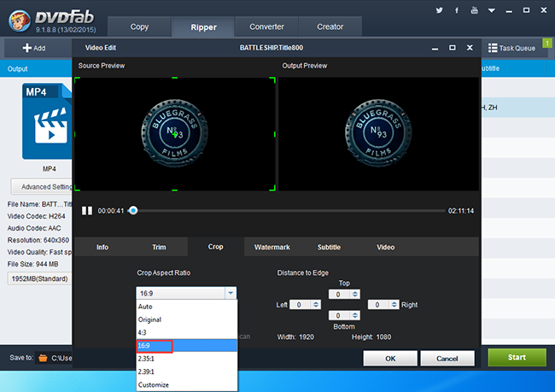This screenshot has height=392, width=555.
Task: Choose 2.39:1 aspect ratio option
Action: click(186, 372)
